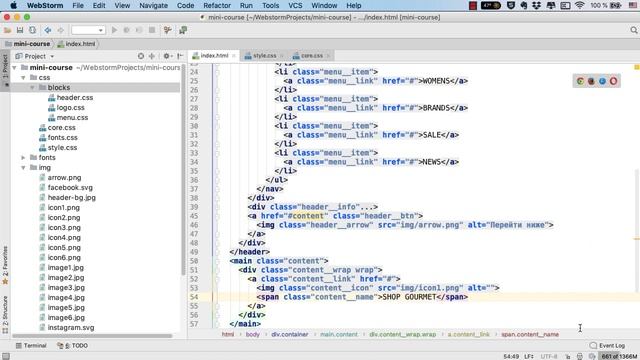Click the green Run play button
640x360 pixels.
(x=114, y=30)
